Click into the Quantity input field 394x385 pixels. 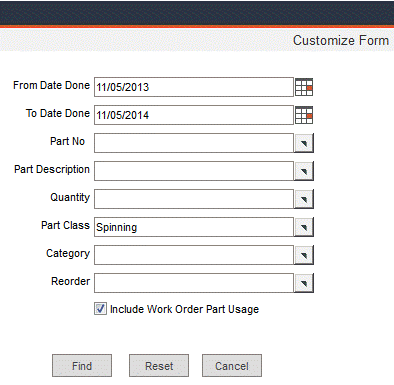(194, 199)
